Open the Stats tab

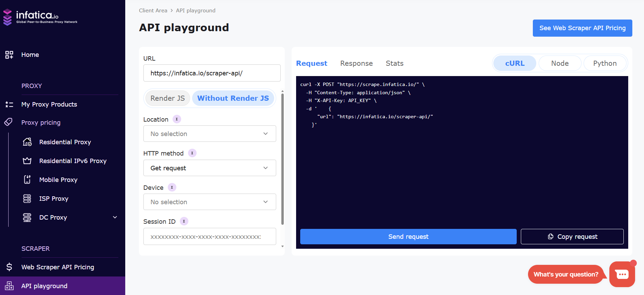(x=395, y=63)
